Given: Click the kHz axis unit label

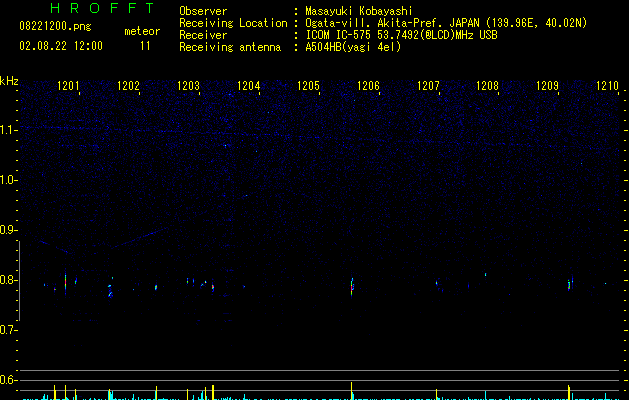Looking at the screenshot, I should pos(9,81).
